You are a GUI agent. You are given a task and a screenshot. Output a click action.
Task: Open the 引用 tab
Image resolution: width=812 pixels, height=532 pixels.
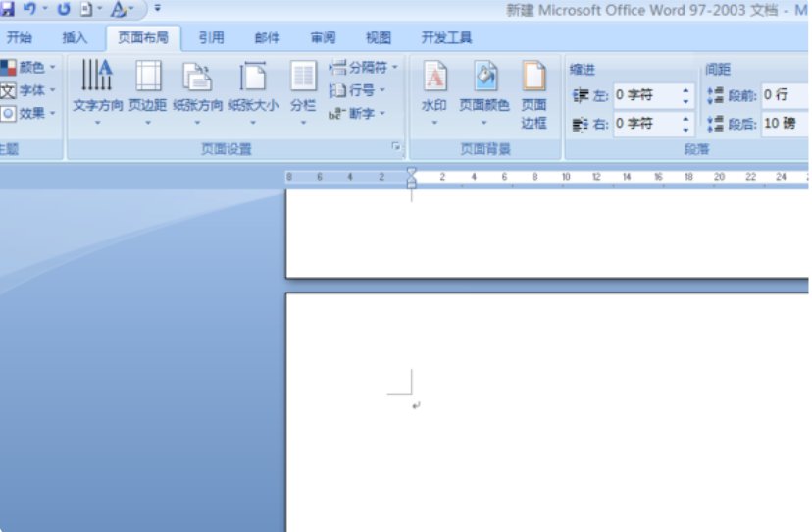tap(211, 38)
